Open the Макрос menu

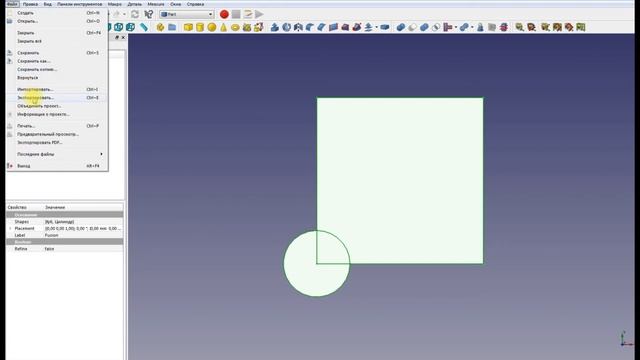tap(115, 4)
